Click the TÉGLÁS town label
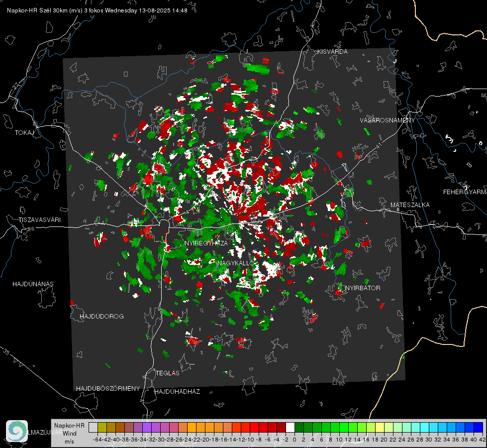Viewport: 487px width, 448px height. tap(168, 373)
